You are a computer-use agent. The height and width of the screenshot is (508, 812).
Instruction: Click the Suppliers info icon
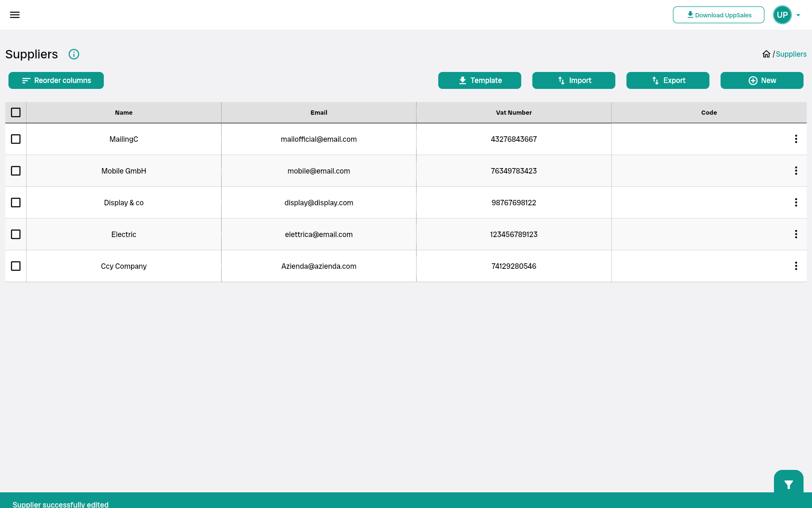pyautogui.click(x=74, y=54)
